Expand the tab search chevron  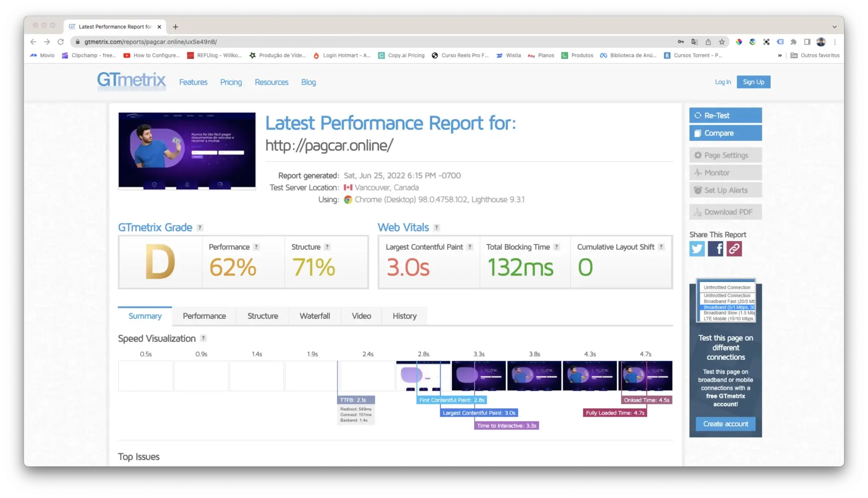[834, 27]
